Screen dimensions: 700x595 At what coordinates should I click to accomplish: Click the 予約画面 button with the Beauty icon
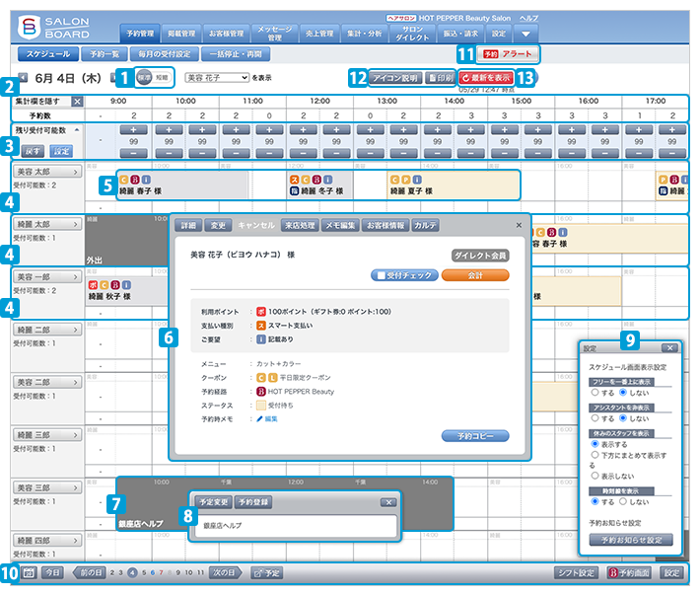pyautogui.click(x=629, y=573)
